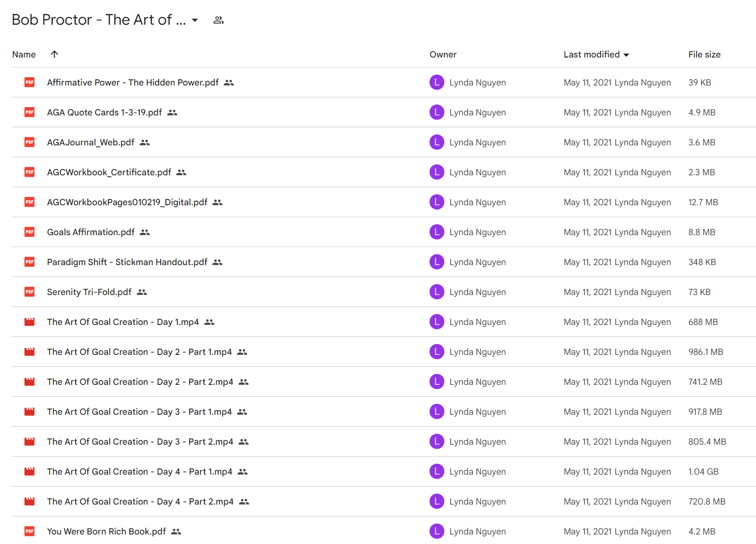Select AGAJournal_Web.pdf file name
Screen dimensions: 756x544
coord(91,143)
